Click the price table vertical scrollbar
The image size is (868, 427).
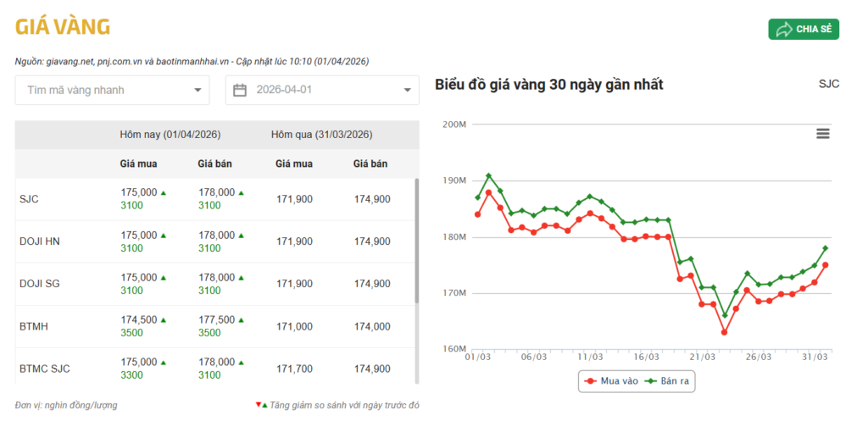pos(416,241)
